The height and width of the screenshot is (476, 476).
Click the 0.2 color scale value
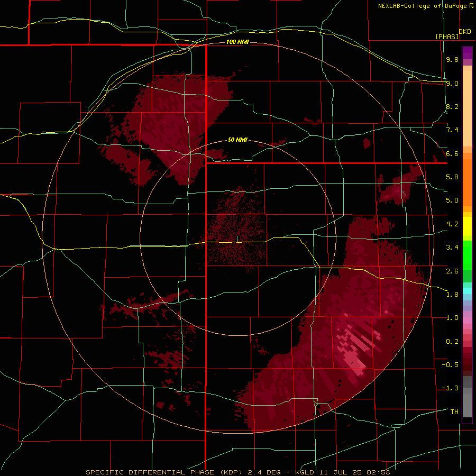pos(452,342)
